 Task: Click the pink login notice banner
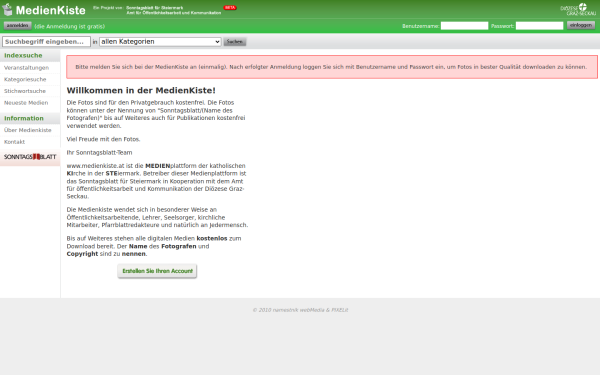(x=332, y=67)
